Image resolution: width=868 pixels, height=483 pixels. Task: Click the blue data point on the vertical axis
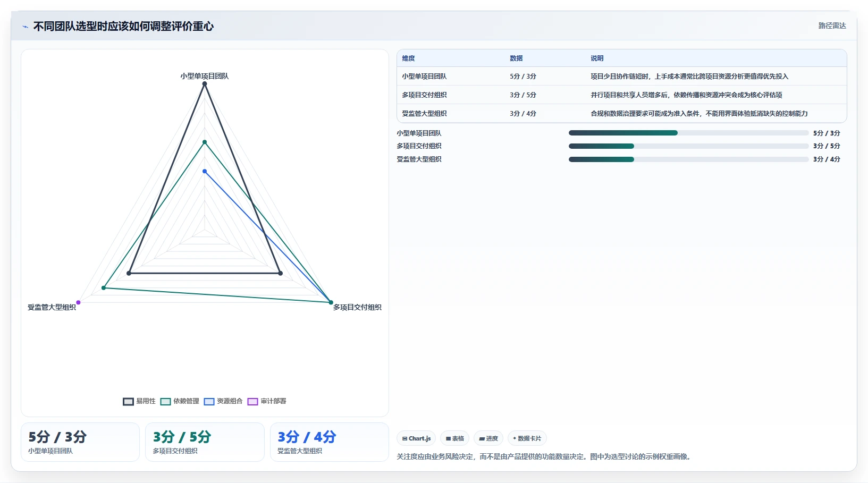coord(205,171)
